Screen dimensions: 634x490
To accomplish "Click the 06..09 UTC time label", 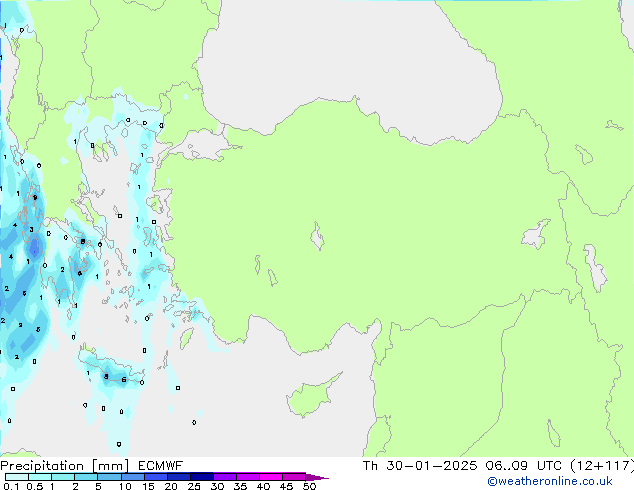I will pyautogui.click(x=525, y=465).
